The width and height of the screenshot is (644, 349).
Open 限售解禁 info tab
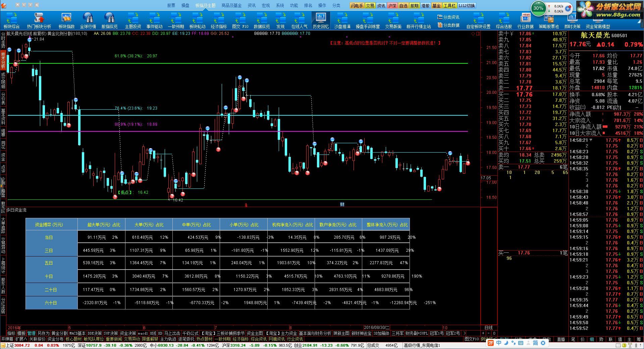click(x=150, y=339)
